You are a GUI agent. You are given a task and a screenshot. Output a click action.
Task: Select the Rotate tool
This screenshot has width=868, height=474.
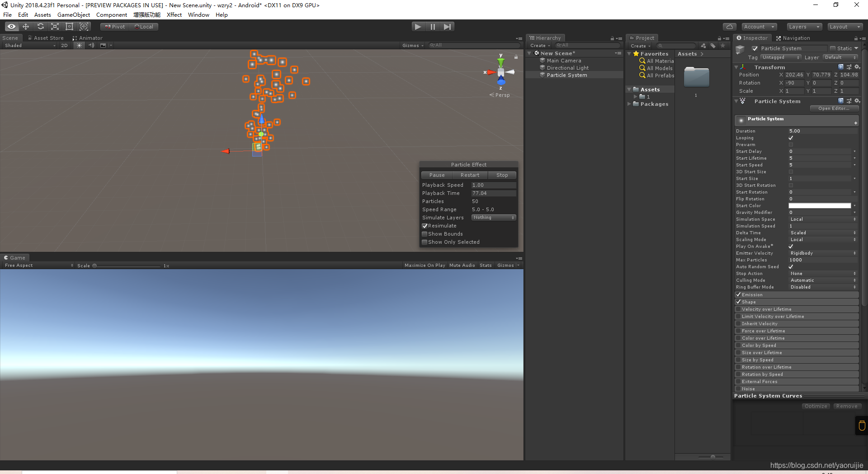click(x=41, y=27)
